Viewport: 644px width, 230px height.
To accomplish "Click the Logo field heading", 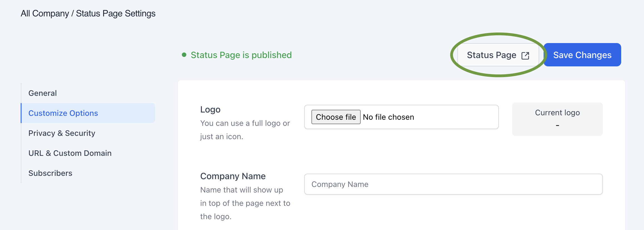I will pos(210,109).
